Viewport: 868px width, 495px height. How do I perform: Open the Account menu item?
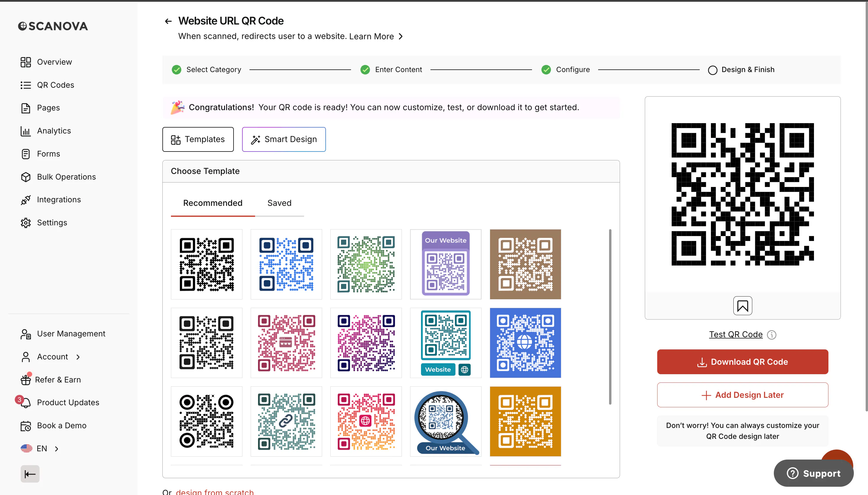(52, 357)
